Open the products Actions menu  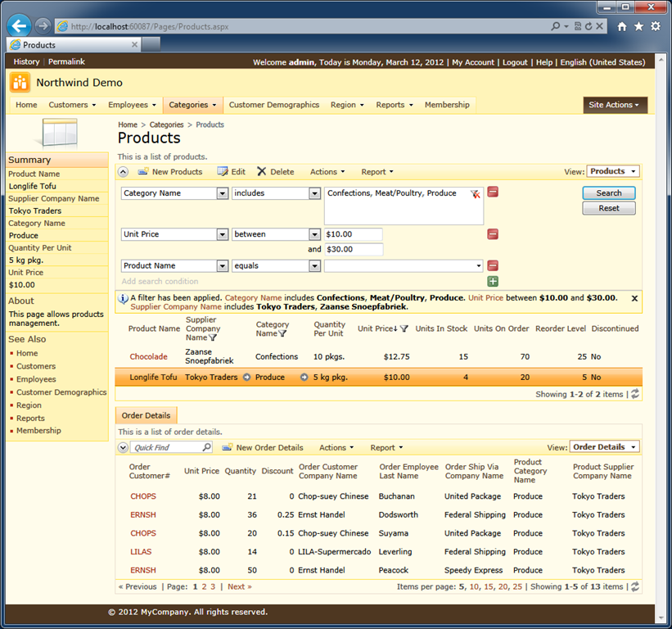coord(327,172)
